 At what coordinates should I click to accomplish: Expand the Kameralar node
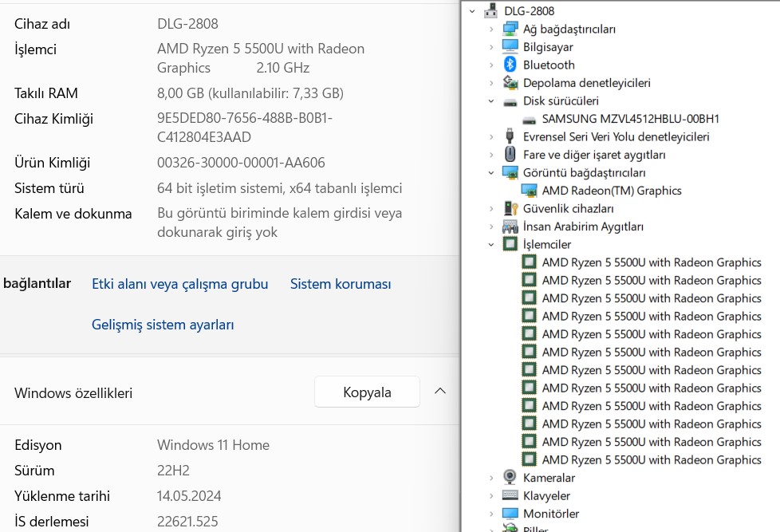click(491, 478)
